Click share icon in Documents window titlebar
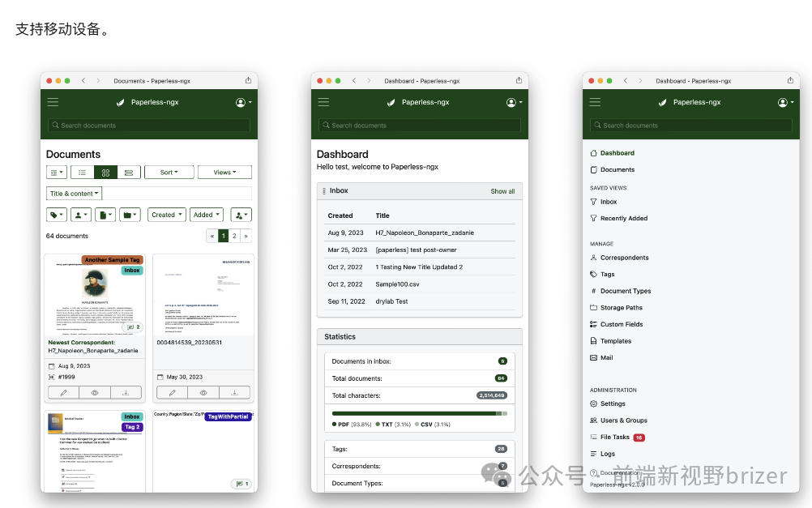 (248, 80)
